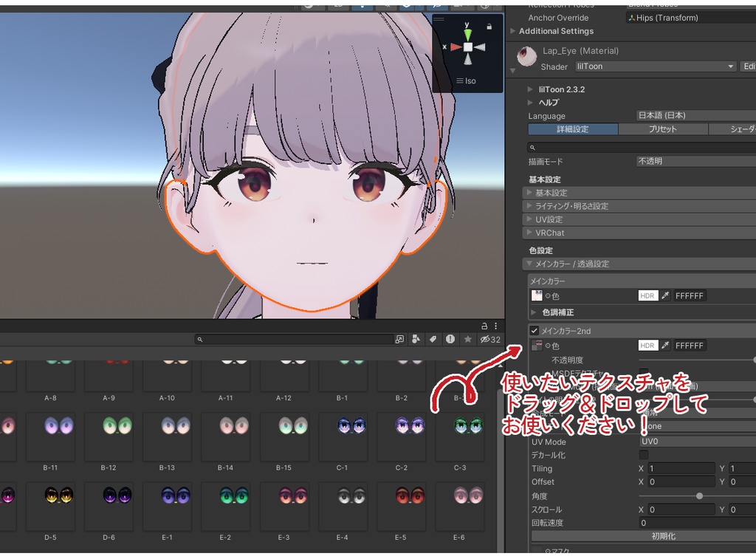This screenshot has height=559, width=756.
Task: Uncheck the メインカラー2nd checkbox
Action: (x=534, y=331)
